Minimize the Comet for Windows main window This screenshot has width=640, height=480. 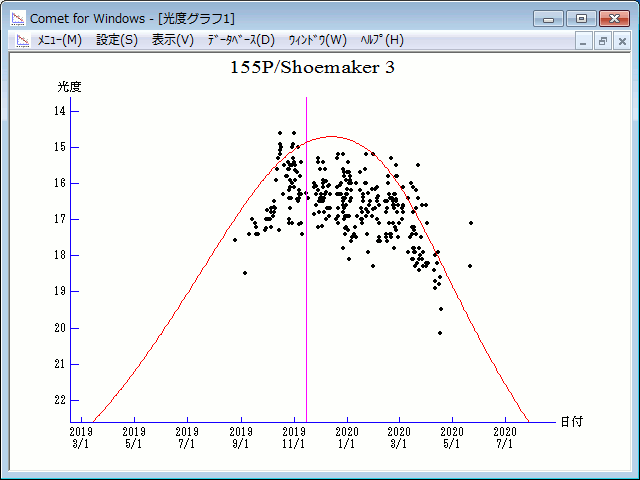click(549, 17)
